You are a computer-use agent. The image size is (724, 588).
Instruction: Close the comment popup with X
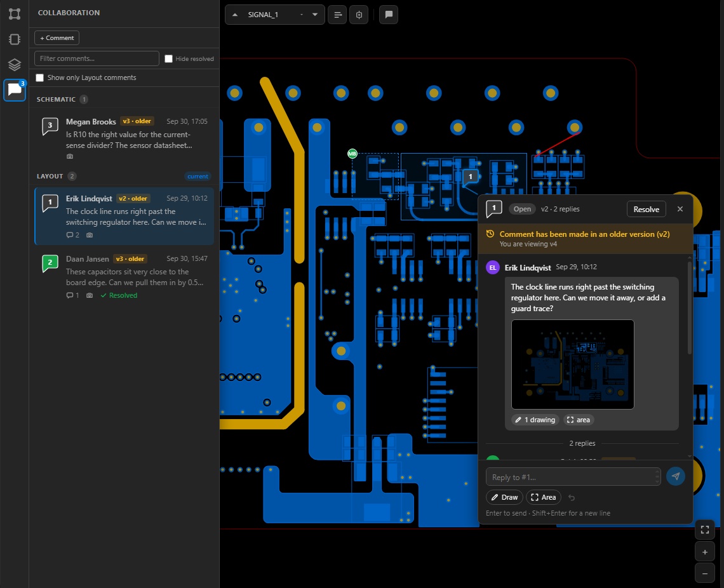tap(680, 209)
